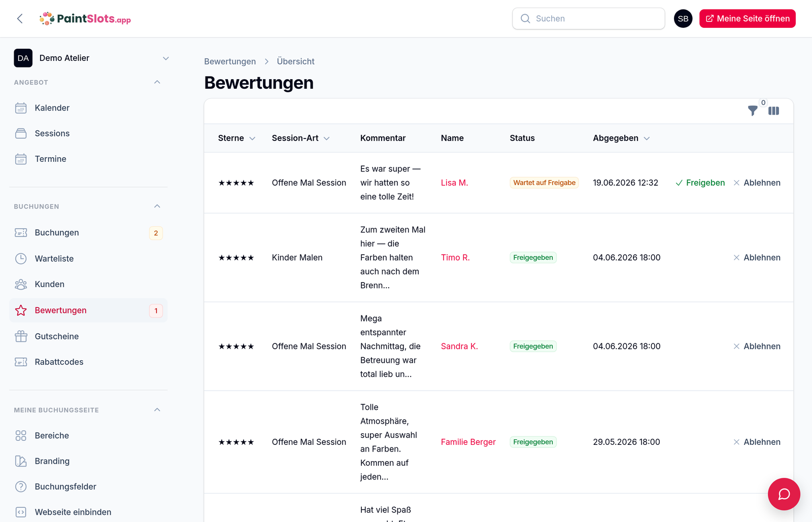The height and width of the screenshot is (522, 812).
Task: Click the Rabattcodes coupon icon
Action: [21, 362]
